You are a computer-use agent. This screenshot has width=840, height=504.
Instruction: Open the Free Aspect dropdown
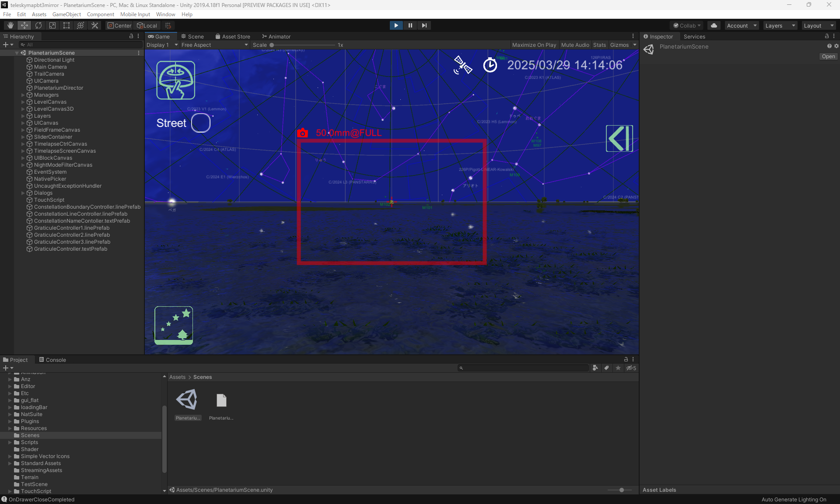[x=214, y=45]
